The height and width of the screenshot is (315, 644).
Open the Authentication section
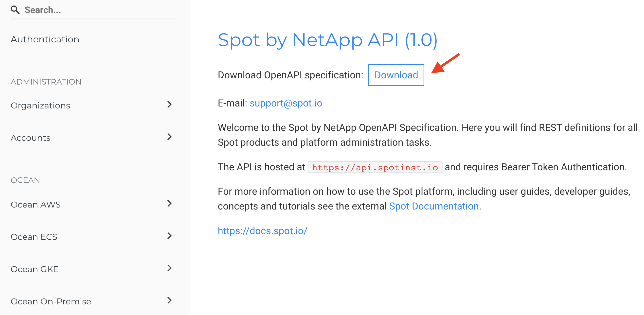coord(45,39)
